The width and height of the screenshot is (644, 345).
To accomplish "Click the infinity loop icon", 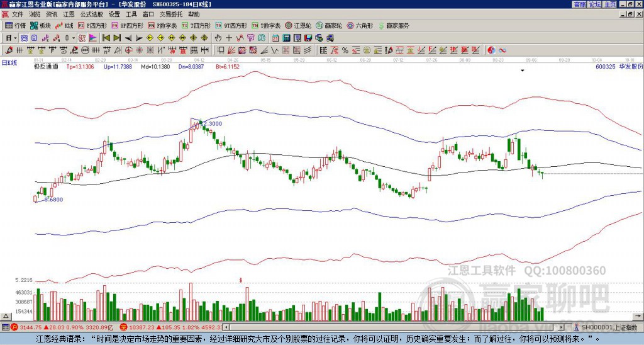I will (x=502, y=50).
